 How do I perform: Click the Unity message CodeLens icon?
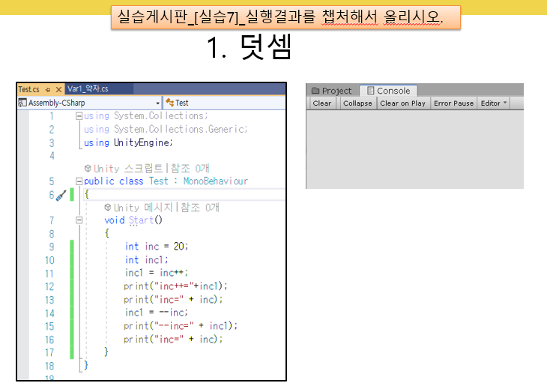[x=108, y=208]
